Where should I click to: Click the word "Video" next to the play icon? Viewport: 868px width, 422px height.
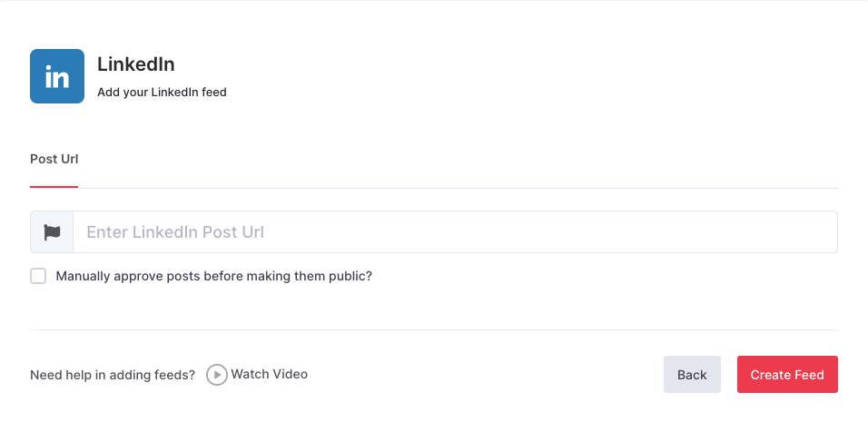click(289, 374)
